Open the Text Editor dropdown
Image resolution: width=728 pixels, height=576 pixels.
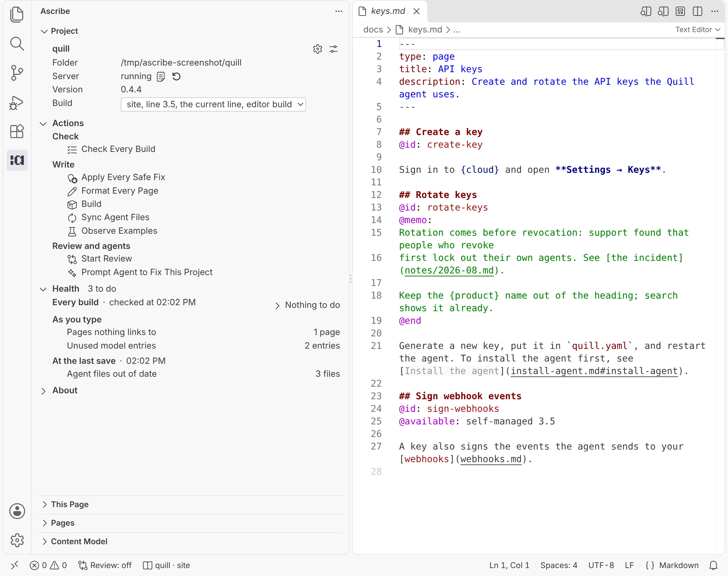point(698,30)
